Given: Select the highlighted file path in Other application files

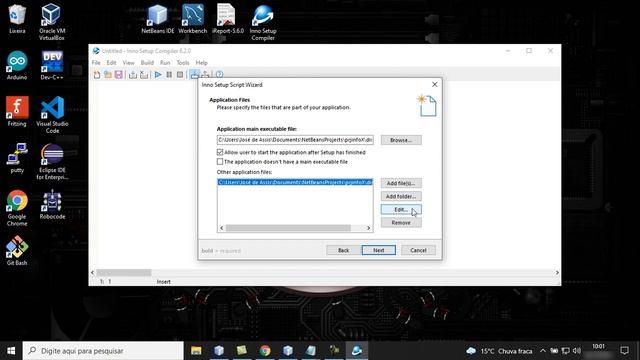Looking at the screenshot, I should (295, 182).
